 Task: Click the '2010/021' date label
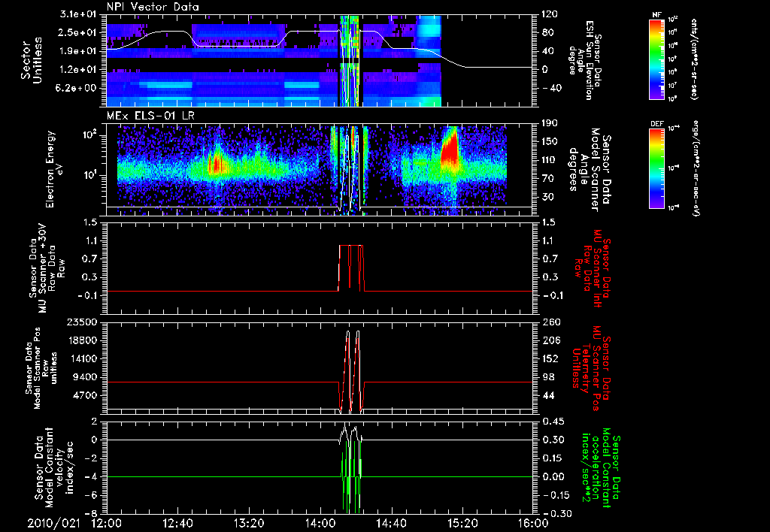click(x=53, y=523)
